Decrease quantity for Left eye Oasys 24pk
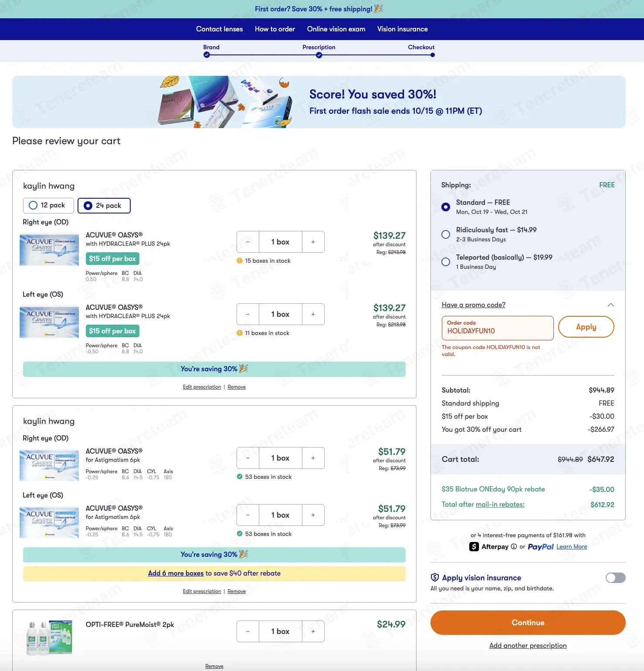Viewport: 644px width, 671px height. click(x=248, y=314)
